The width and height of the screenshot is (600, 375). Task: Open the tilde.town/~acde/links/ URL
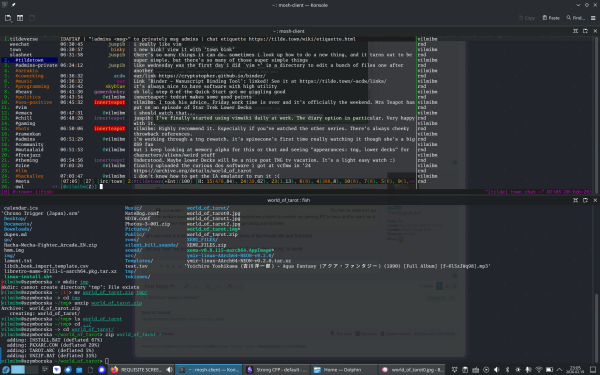click(343, 81)
